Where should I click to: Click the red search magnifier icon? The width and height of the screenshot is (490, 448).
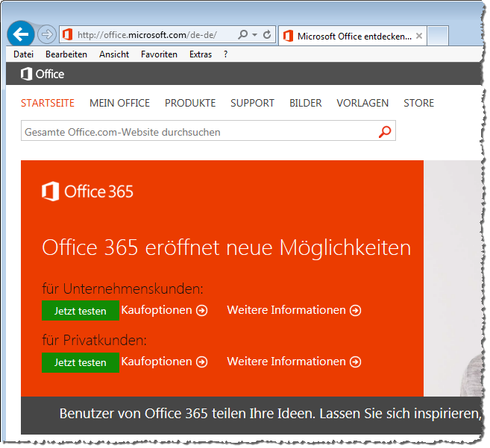[x=385, y=131]
